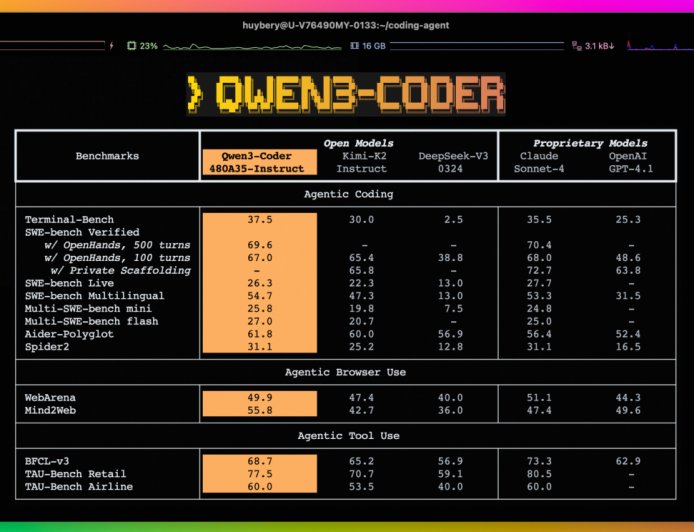Click Claude Sonnet-4's 70.4 score

pyautogui.click(x=539, y=245)
